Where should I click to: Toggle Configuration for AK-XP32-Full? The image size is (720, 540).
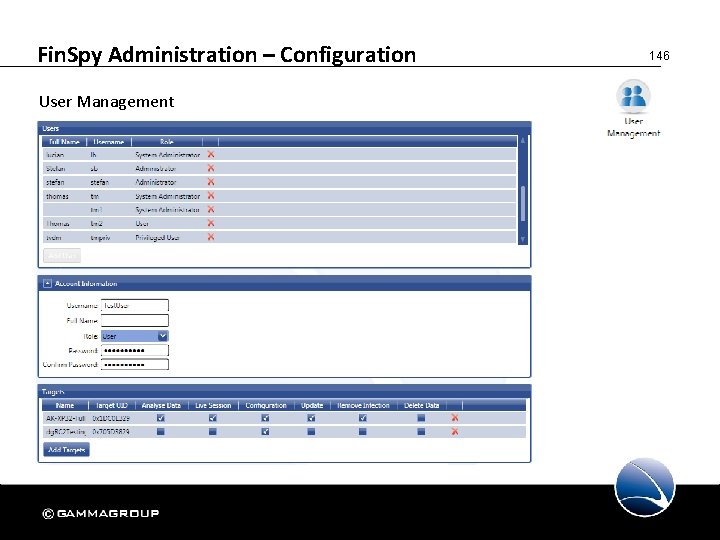coord(265,418)
